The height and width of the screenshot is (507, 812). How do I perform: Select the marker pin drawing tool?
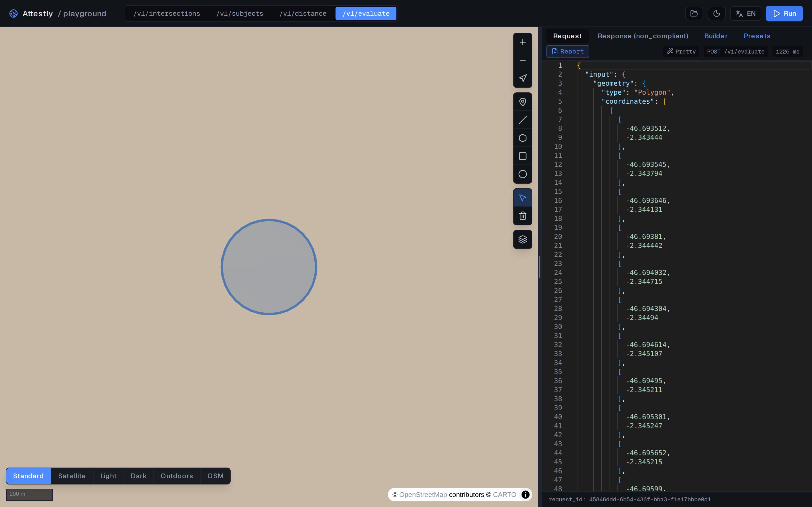[x=522, y=102]
